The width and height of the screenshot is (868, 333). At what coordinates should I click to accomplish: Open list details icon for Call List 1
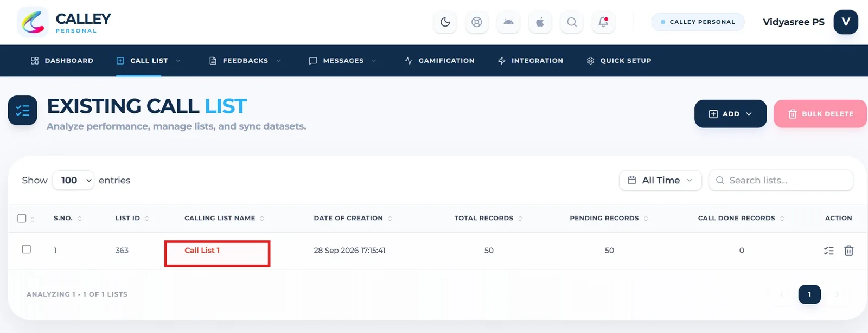click(x=828, y=251)
